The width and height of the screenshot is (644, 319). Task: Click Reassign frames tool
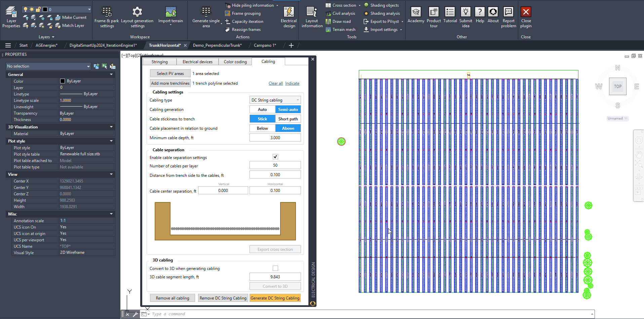pos(243,30)
